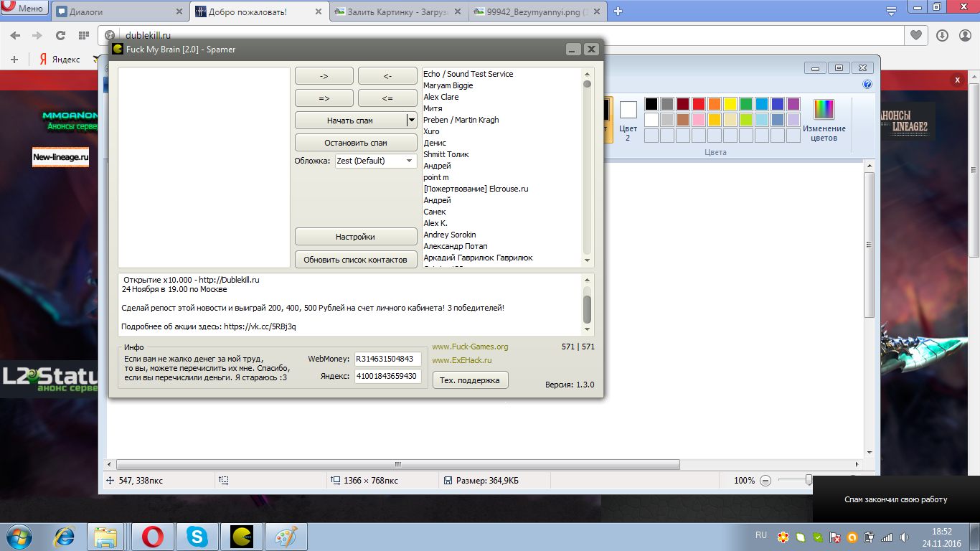The image size is (980, 551).
Task: Click the Opera tab menu icon at top right
Action: (x=891, y=11)
